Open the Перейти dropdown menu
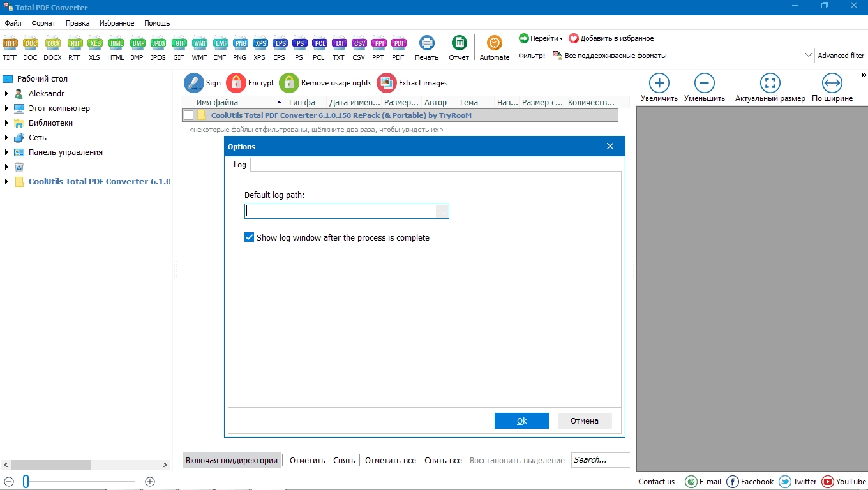This screenshot has height=490, width=868. 541,38
